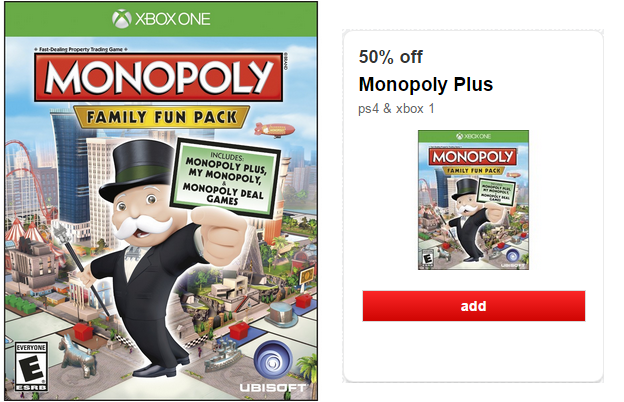Click the Xbox One banner in coupon thumbnail

473,136
